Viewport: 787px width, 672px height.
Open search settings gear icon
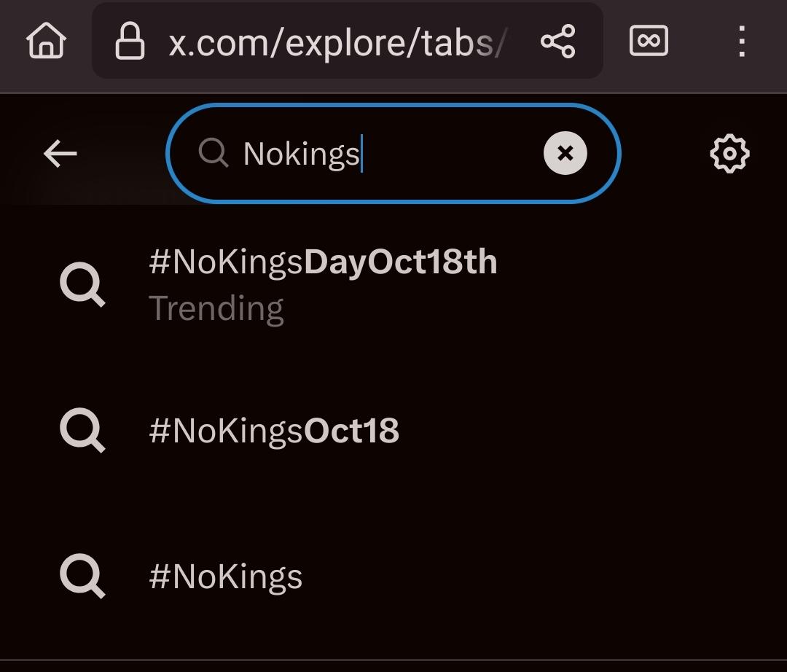729,154
